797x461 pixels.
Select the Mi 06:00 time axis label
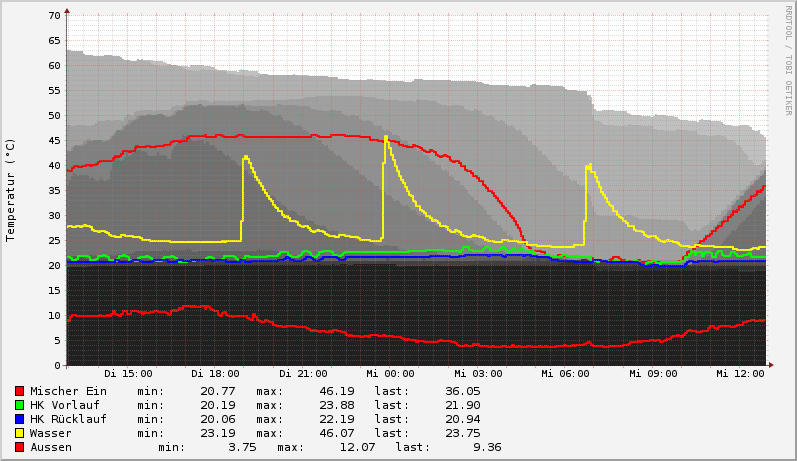[x=565, y=374]
